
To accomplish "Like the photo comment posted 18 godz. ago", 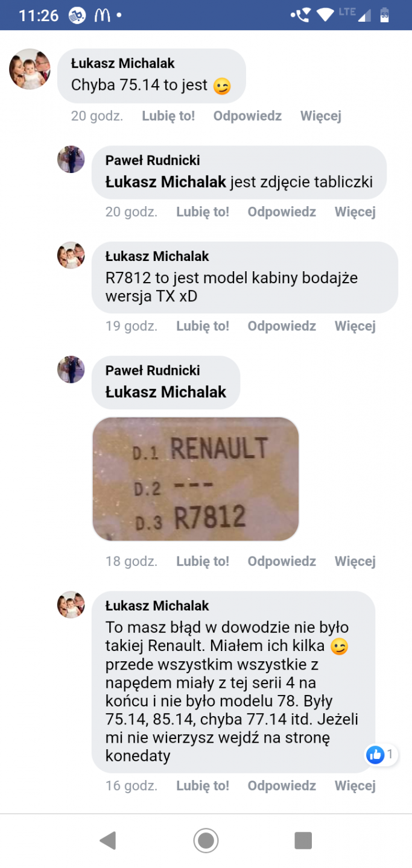I will click(x=203, y=561).
